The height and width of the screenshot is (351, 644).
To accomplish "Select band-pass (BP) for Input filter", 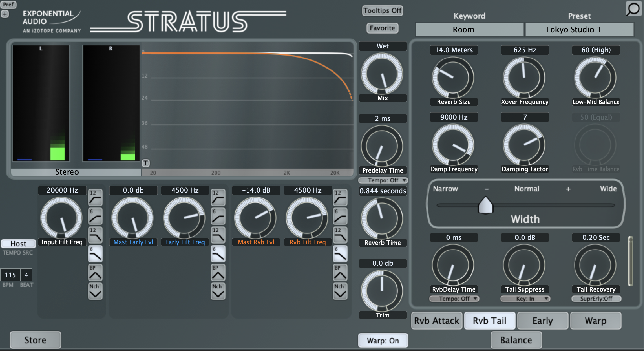I will [x=95, y=272].
